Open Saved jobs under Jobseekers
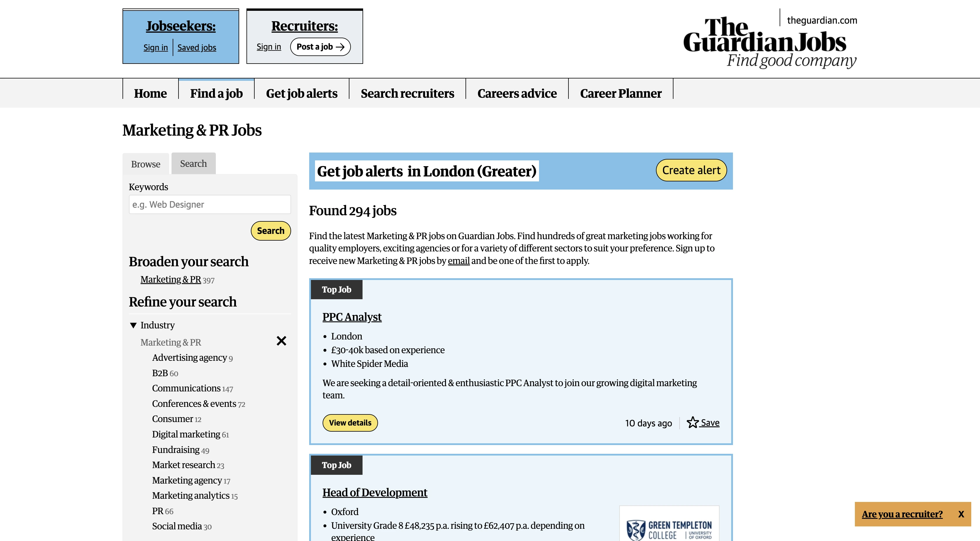980x541 pixels. coord(197,48)
